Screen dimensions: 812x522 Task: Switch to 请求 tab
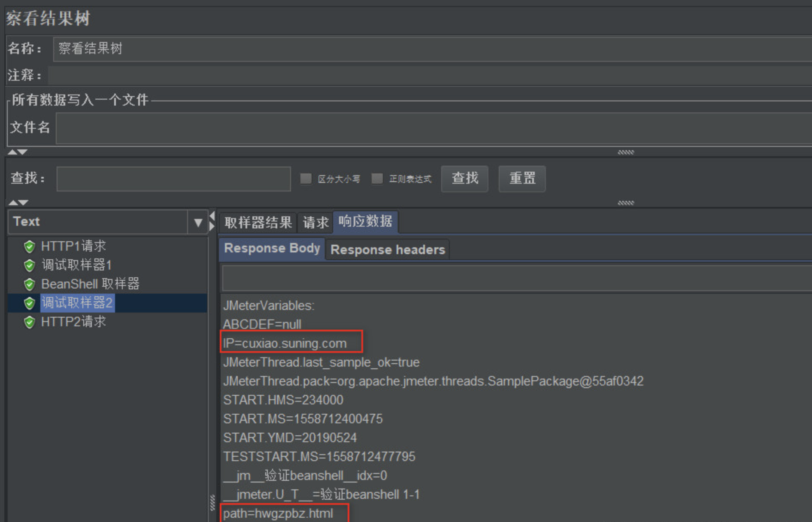tap(315, 222)
